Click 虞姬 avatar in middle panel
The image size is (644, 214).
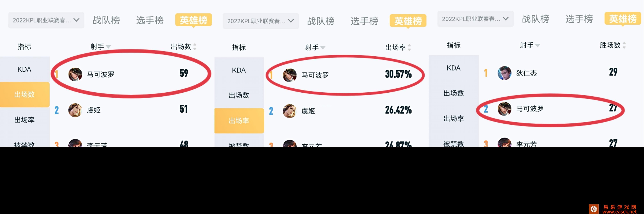click(290, 111)
